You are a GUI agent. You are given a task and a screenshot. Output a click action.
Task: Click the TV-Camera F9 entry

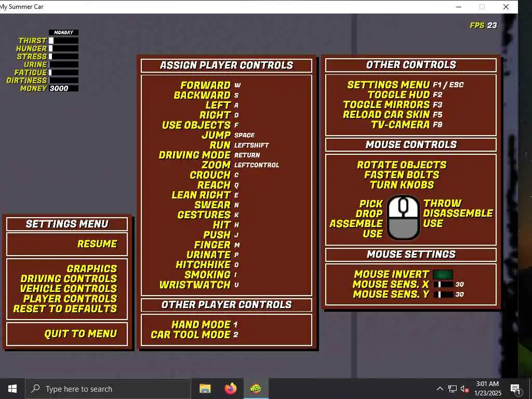click(407, 125)
